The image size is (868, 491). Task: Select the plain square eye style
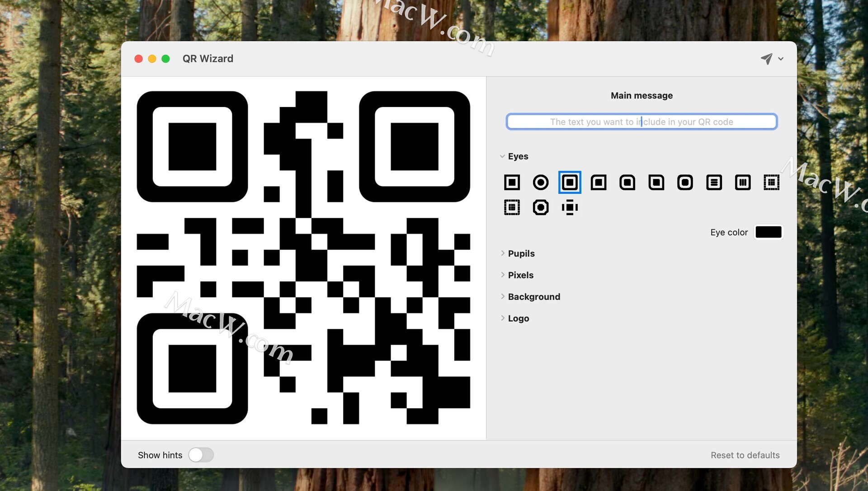click(x=512, y=182)
